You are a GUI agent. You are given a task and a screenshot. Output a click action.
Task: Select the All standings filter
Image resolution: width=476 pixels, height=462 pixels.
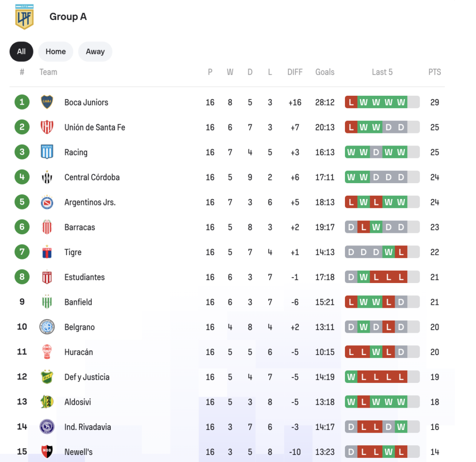pyautogui.click(x=21, y=52)
